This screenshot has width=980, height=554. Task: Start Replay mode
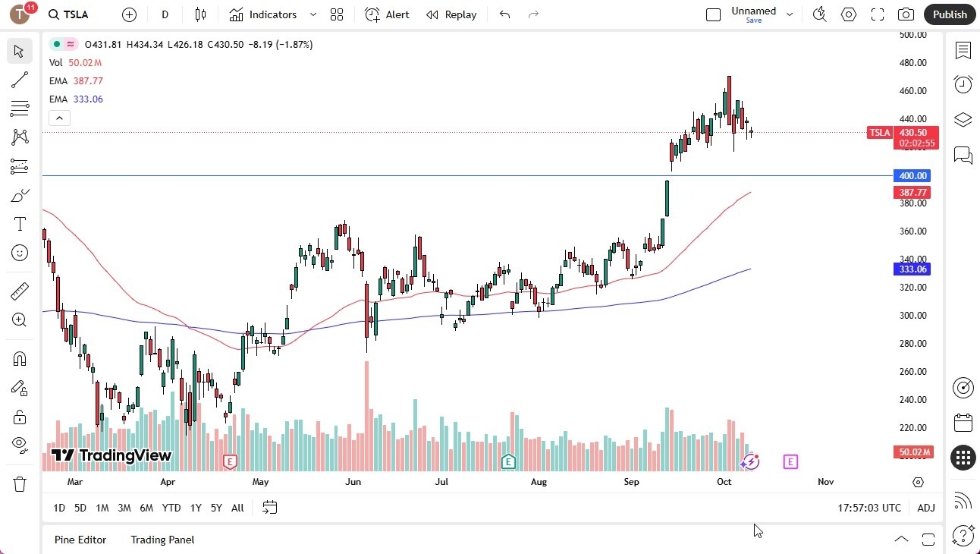tap(451, 14)
